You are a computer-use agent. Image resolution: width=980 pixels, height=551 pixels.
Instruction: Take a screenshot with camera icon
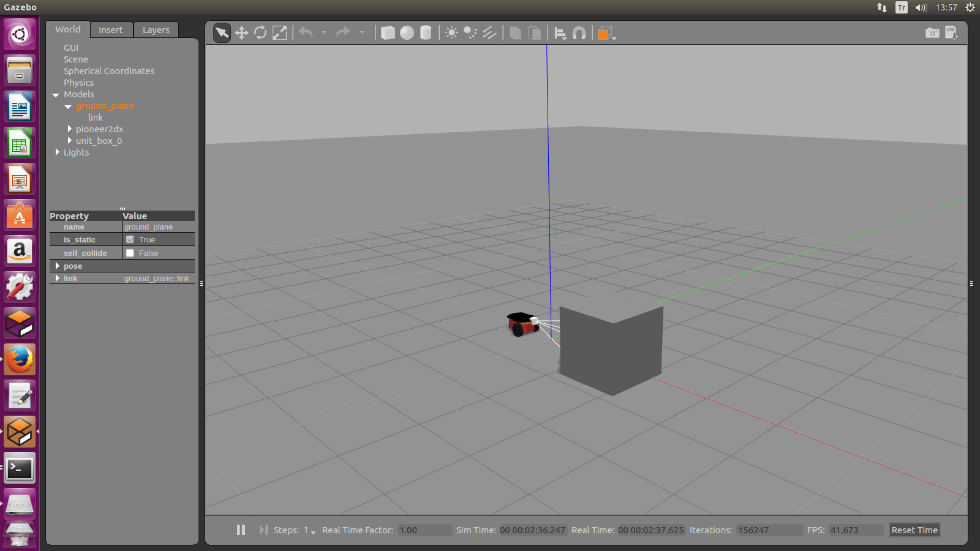coord(932,33)
